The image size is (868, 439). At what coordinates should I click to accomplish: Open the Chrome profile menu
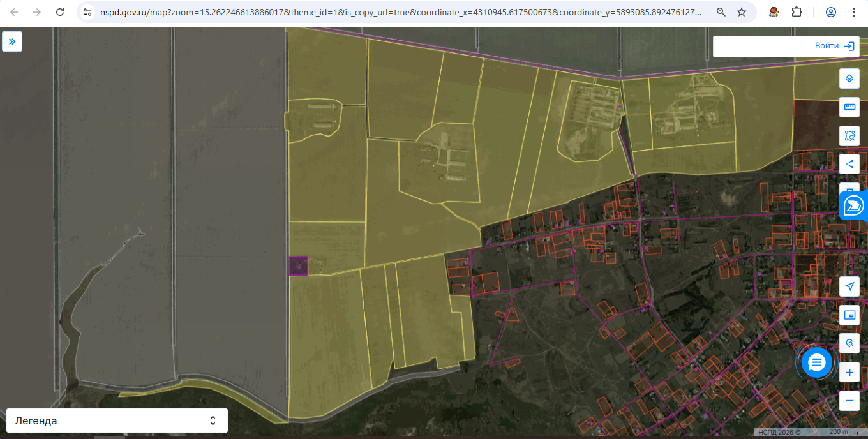[831, 12]
